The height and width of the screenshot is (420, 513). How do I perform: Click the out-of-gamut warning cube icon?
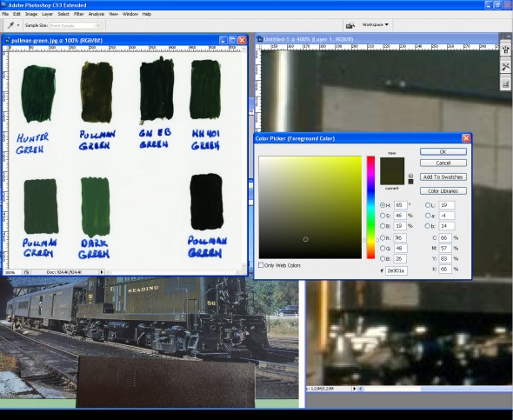pos(410,176)
